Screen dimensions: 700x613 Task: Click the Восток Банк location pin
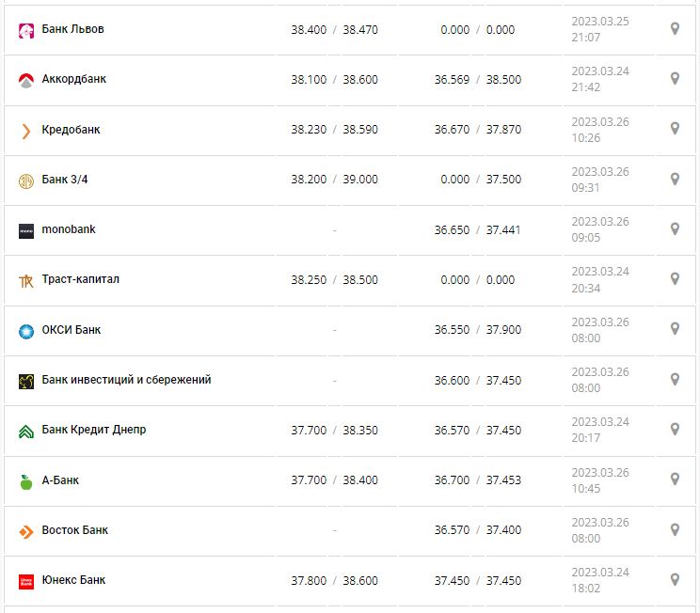click(675, 529)
